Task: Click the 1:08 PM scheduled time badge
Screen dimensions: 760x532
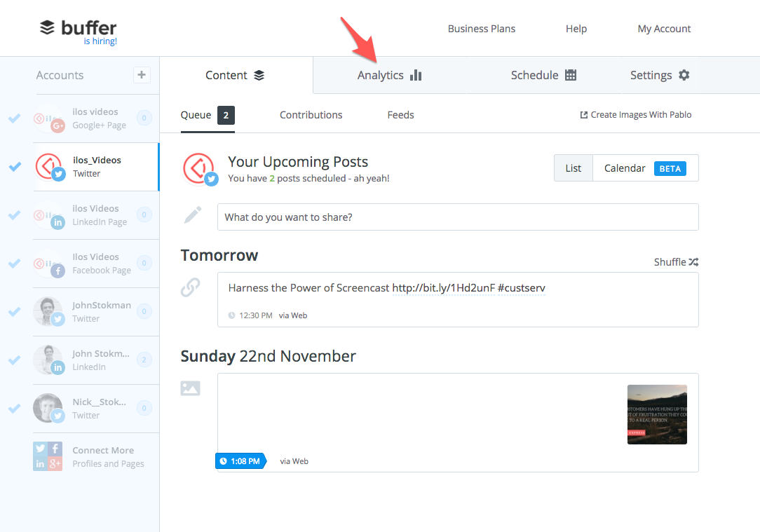Action: tap(240, 461)
